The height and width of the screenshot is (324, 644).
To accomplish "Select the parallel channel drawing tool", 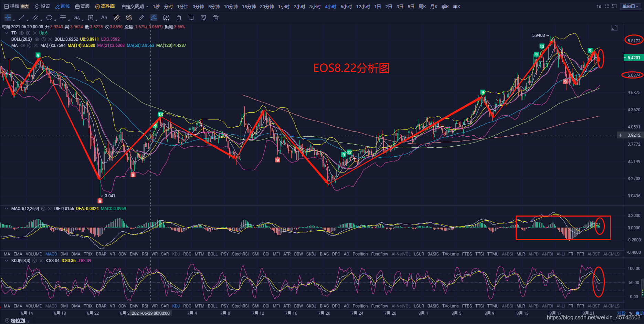I will click(35, 18).
